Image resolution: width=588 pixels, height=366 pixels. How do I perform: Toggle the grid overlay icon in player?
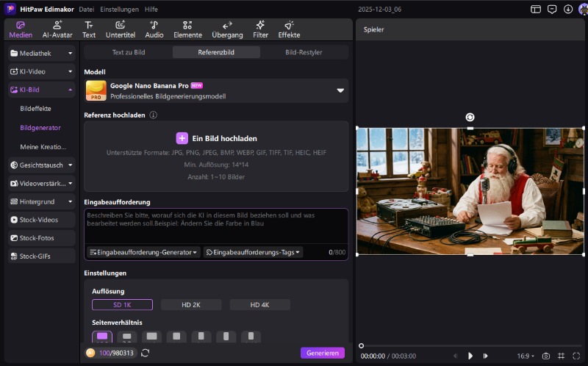[561, 356]
